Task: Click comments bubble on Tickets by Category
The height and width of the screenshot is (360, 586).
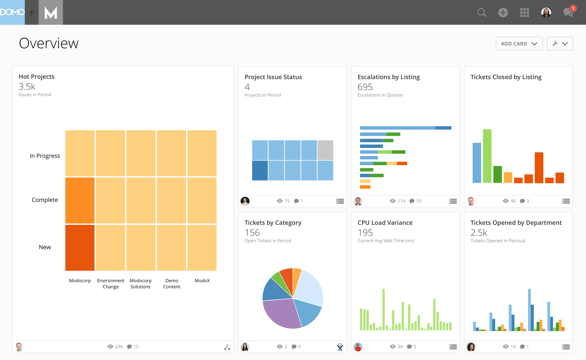Action: click(x=294, y=347)
